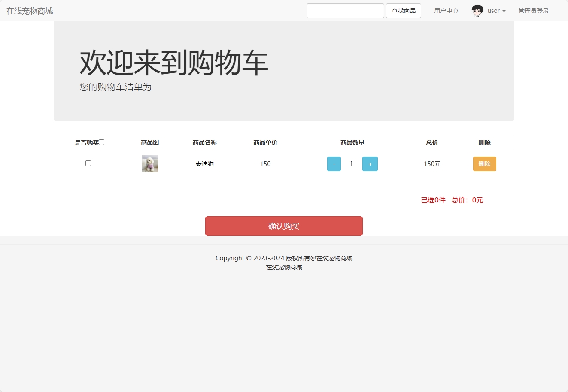Click the 商品名称 column header
Image resolution: width=568 pixels, height=392 pixels.
[204, 142]
